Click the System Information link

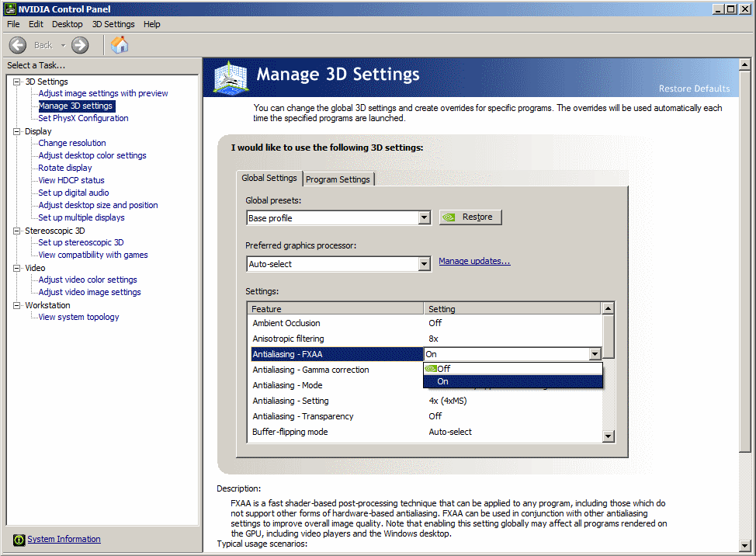pos(64,539)
